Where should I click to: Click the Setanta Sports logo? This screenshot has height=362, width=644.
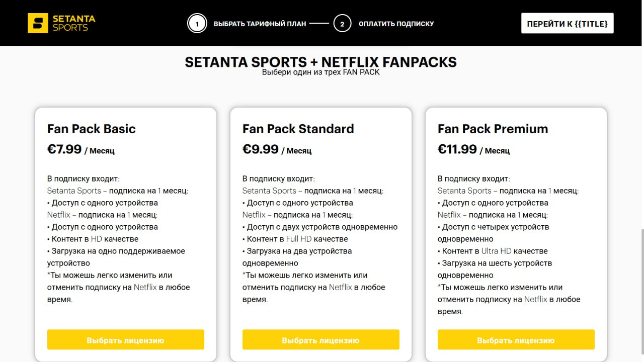tap(61, 23)
